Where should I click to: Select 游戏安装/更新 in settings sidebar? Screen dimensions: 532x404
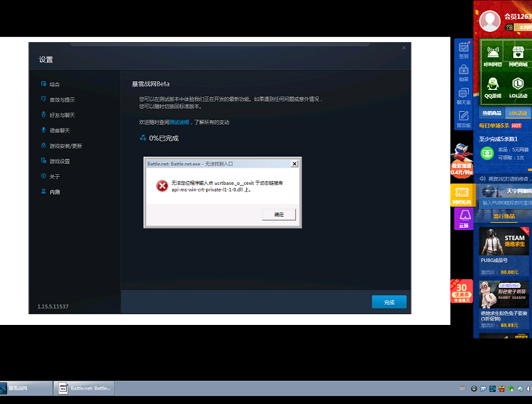[x=66, y=146]
